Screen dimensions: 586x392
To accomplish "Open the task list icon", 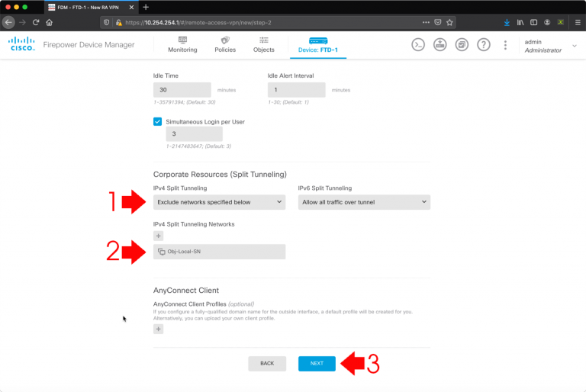I will click(462, 45).
